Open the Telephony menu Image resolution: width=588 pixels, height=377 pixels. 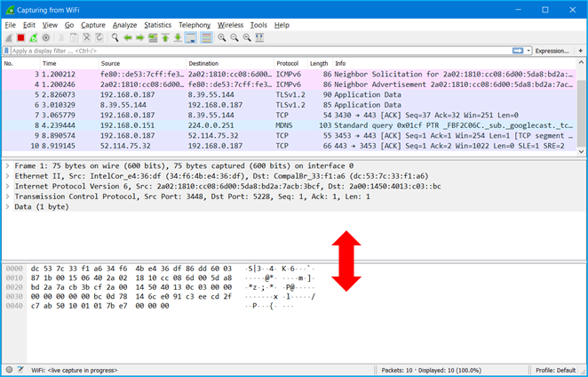click(x=195, y=25)
